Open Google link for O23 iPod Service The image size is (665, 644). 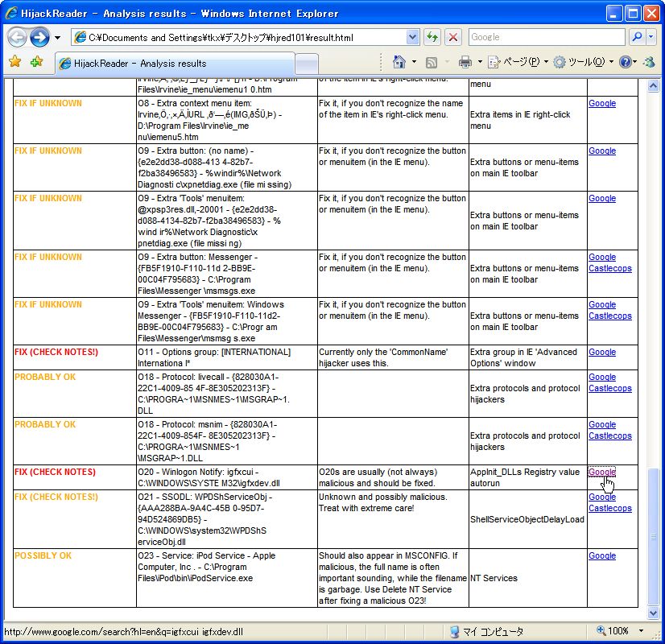[x=602, y=555]
